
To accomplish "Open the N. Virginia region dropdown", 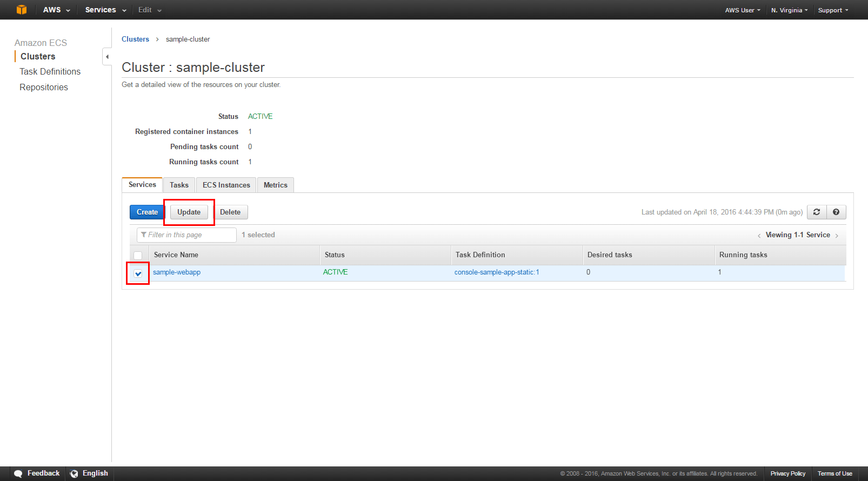I will tap(789, 10).
